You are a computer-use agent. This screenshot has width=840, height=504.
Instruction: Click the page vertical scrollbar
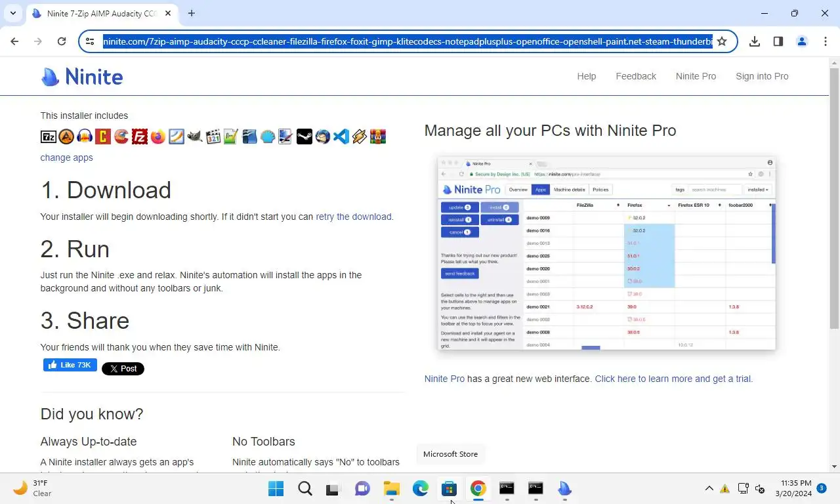[834, 264]
